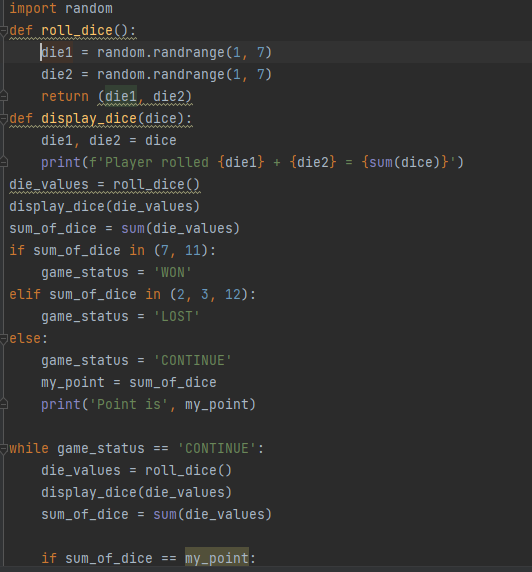
Task: Collapse the else block fold marker
Action: tap(4, 339)
